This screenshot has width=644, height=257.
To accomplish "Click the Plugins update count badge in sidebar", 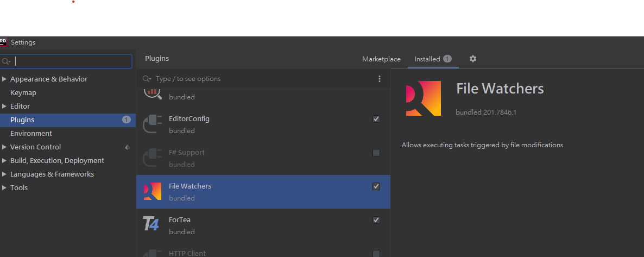I will click(x=126, y=120).
